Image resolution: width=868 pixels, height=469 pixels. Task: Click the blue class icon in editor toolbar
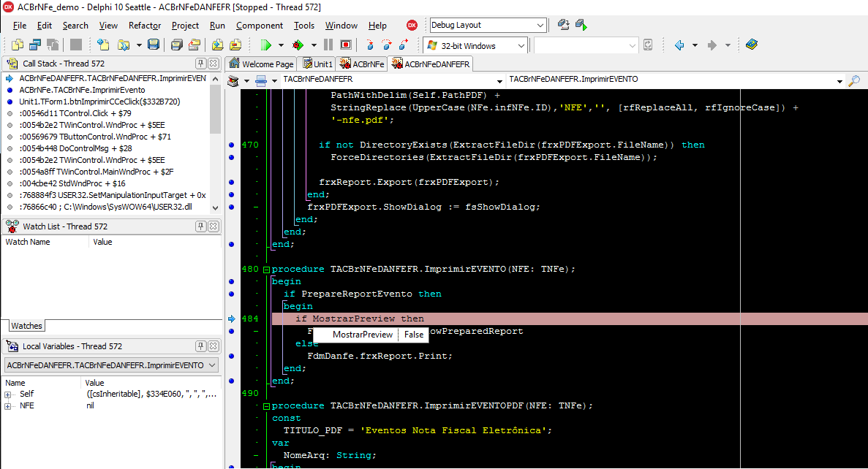pyautogui.click(x=261, y=81)
